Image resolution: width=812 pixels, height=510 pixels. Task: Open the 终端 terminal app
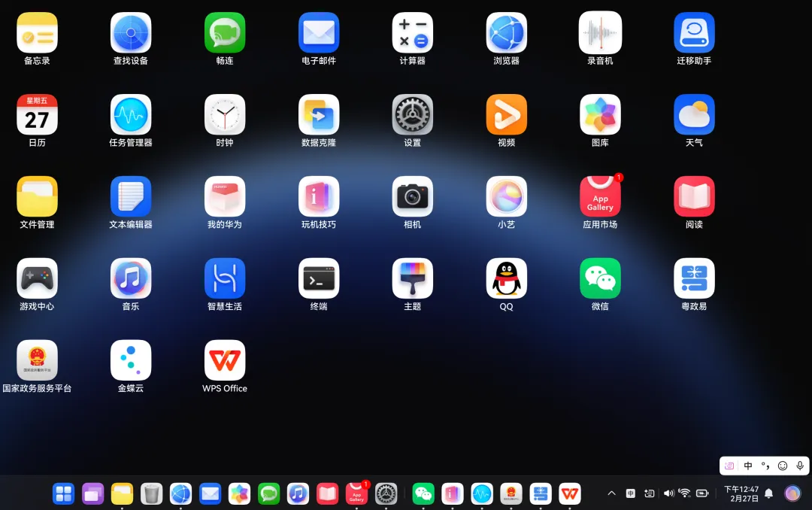click(x=319, y=278)
